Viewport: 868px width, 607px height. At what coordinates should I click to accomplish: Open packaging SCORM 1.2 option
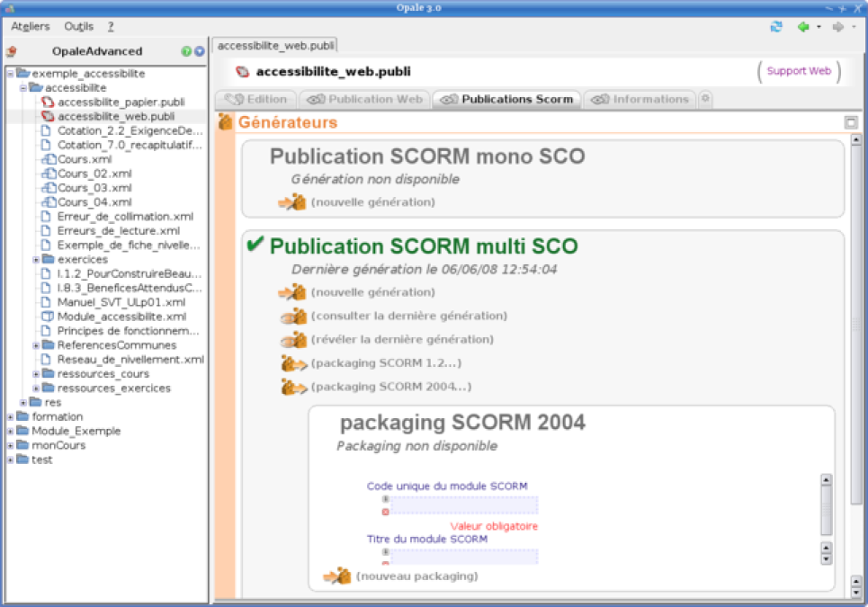tap(387, 363)
